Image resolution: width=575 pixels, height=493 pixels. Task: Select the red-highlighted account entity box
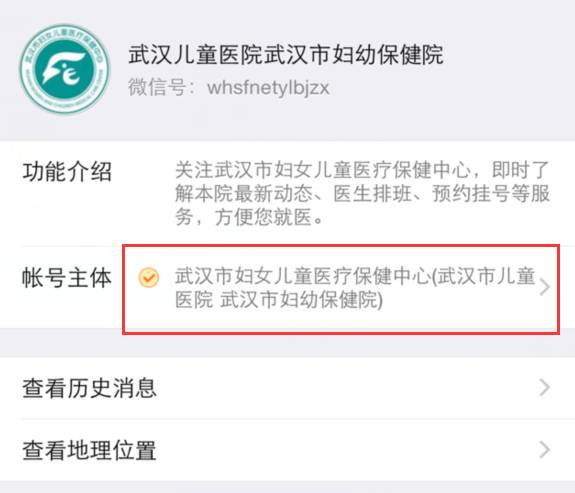click(x=341, y=289)
